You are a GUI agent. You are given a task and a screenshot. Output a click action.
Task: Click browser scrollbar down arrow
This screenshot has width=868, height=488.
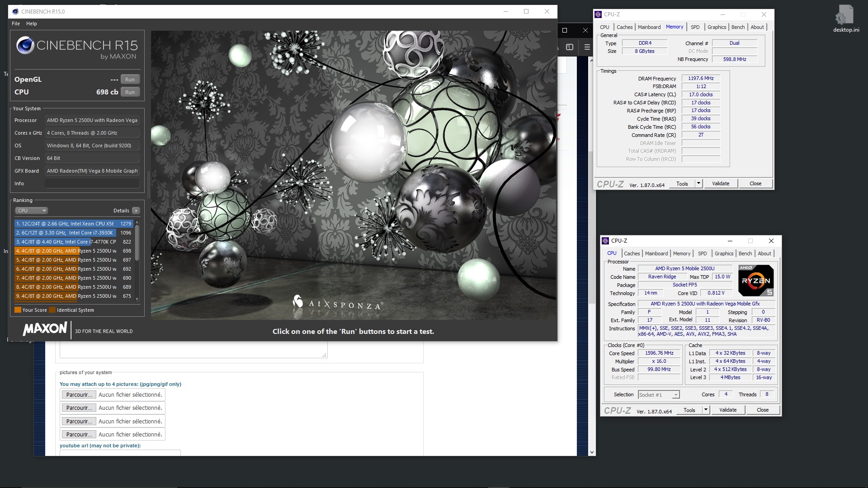tap(592, 452)
